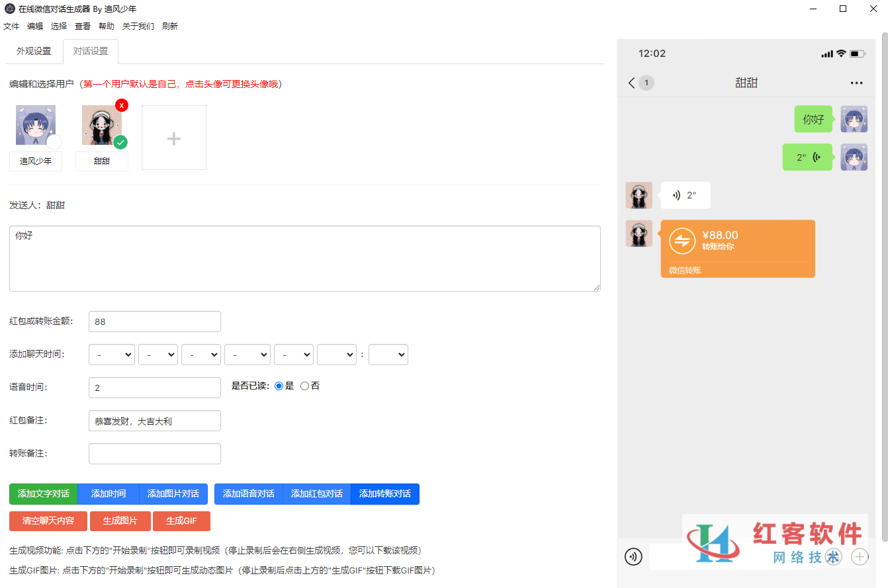Open the last chat time dropdown after colon
Image resolution: width=888 pixels, height=588 pixels.
click(x=388, y=355)
